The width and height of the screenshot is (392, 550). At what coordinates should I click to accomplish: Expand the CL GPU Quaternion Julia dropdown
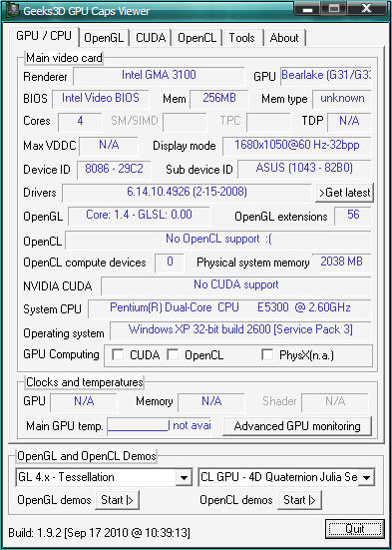click(x=366, y=478)
